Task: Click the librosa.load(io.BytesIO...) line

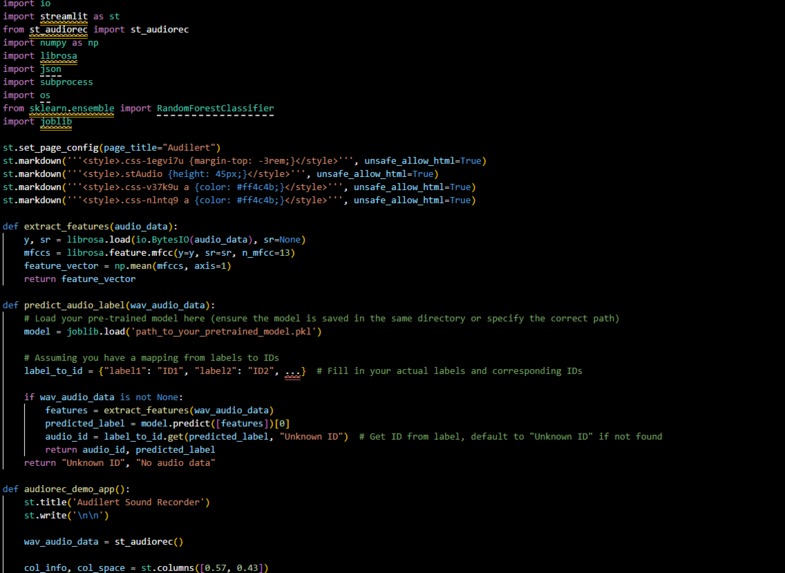Action: [165, 239]
